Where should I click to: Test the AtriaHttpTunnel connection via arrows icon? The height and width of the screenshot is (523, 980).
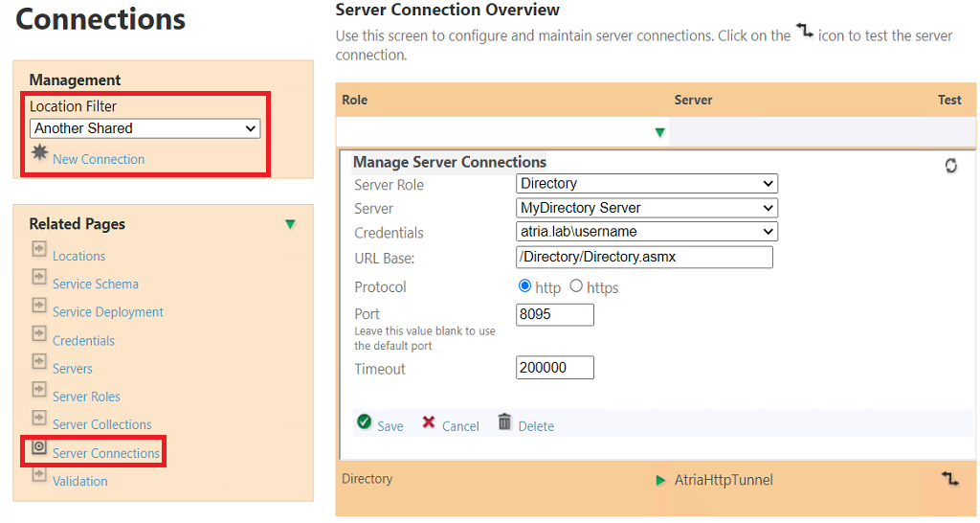point(949,478)
